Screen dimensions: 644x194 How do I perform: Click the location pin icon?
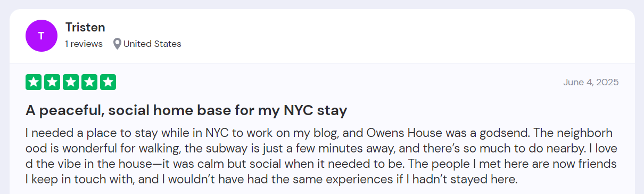point(117,44)
